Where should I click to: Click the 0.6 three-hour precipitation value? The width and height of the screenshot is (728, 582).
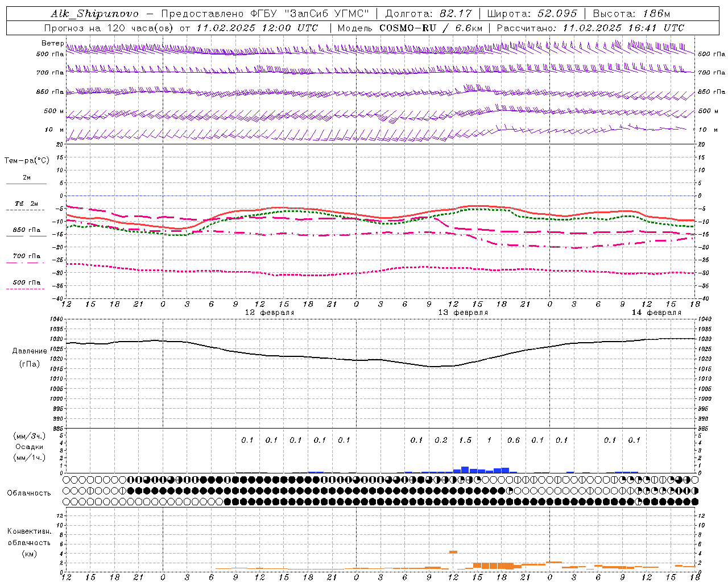[x=514, y=440]
